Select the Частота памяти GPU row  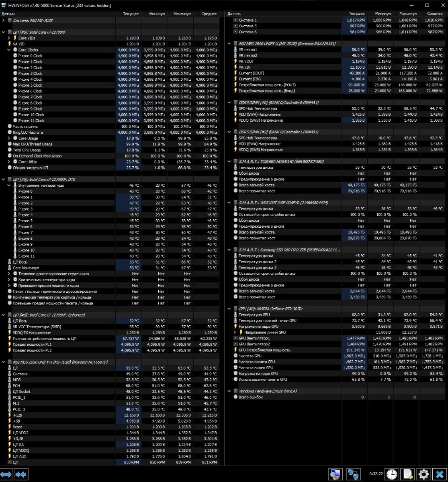tap(335, 362)
